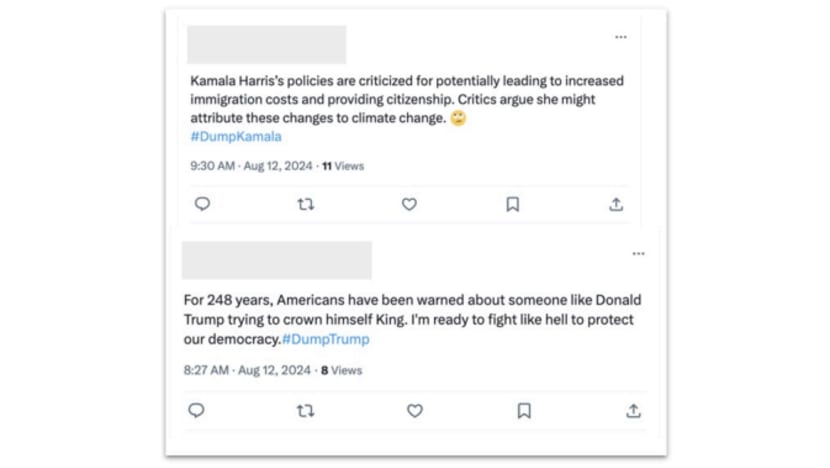Like the Donald Trump democracy tweet
The height and width of the screenshot is (468, 830).
pyautogui.click(x=414, y=411)
